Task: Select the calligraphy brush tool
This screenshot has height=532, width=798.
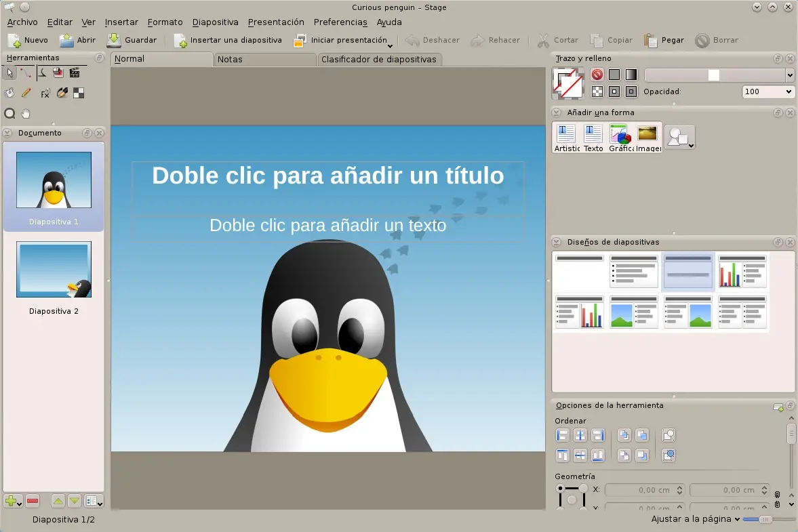Action: 62,93
